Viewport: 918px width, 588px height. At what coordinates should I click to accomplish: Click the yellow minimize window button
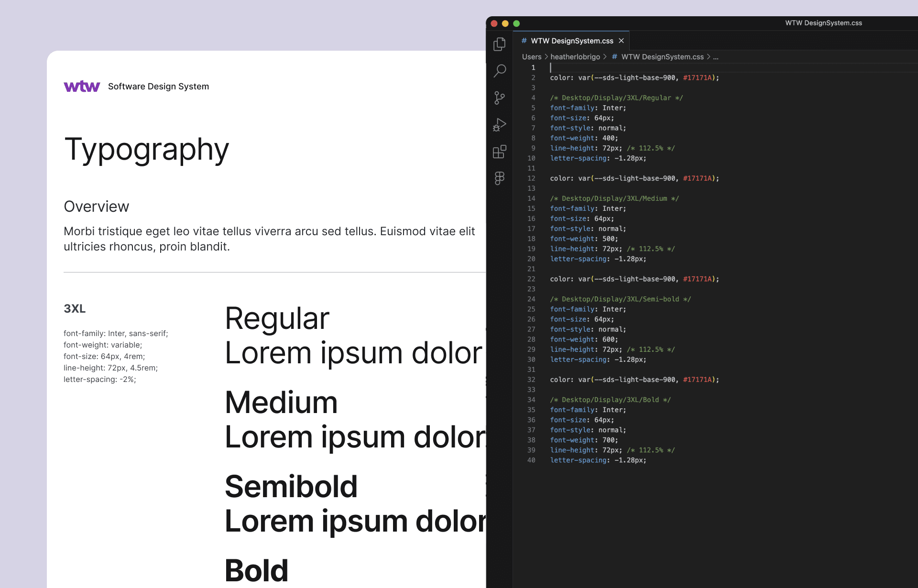click(x=505, y=23)
